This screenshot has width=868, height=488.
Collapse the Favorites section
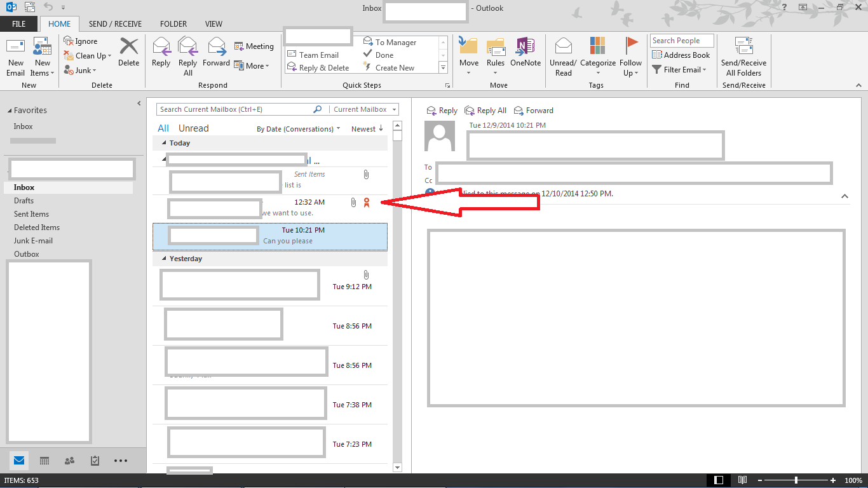(10, 111)
